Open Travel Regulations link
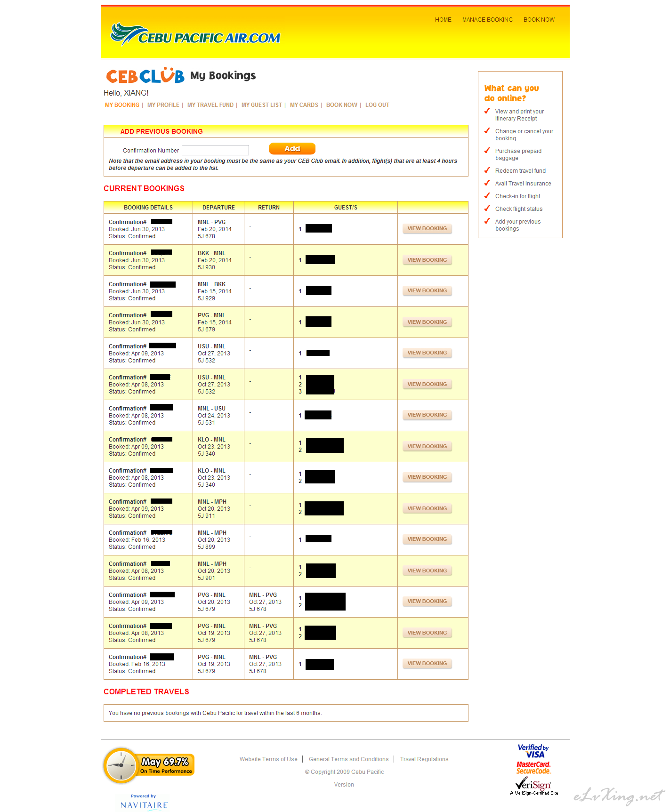Image resolution: width=670 pixels, height=812 pixels. [424, 759]
